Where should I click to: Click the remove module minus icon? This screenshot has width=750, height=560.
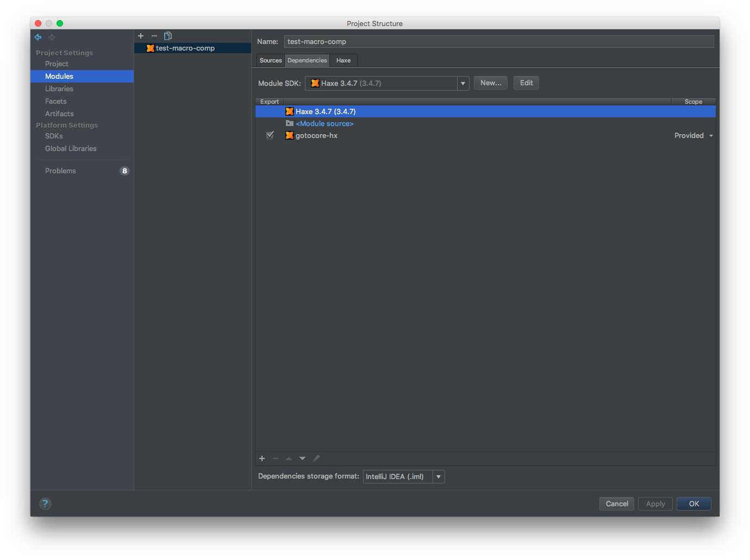click(x=154, y=36)
